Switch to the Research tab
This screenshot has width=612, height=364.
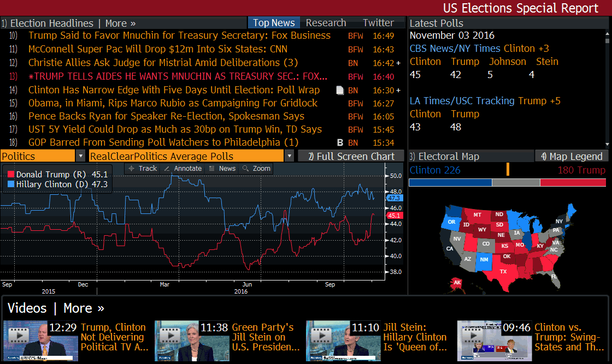click(326, 22)
